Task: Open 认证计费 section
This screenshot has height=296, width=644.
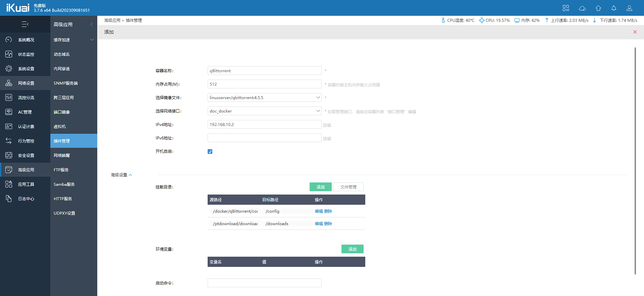Action: tap(25, 126)
